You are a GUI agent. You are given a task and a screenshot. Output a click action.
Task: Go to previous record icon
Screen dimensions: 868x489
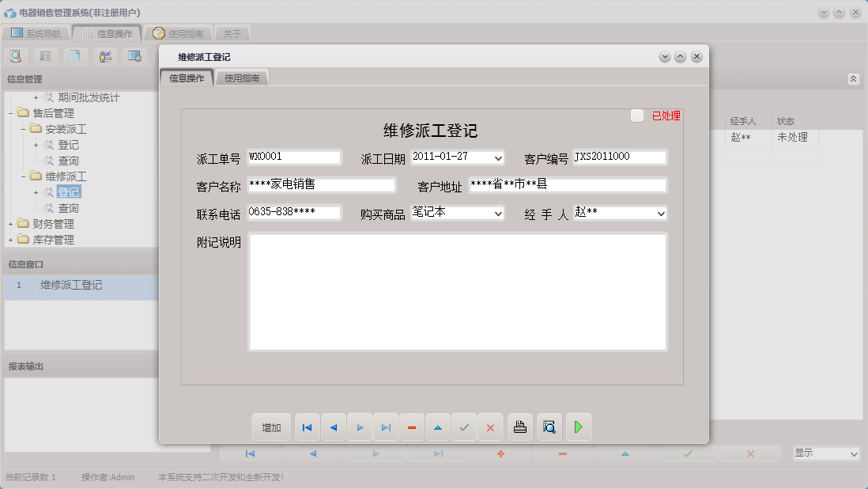coord(333,426)
